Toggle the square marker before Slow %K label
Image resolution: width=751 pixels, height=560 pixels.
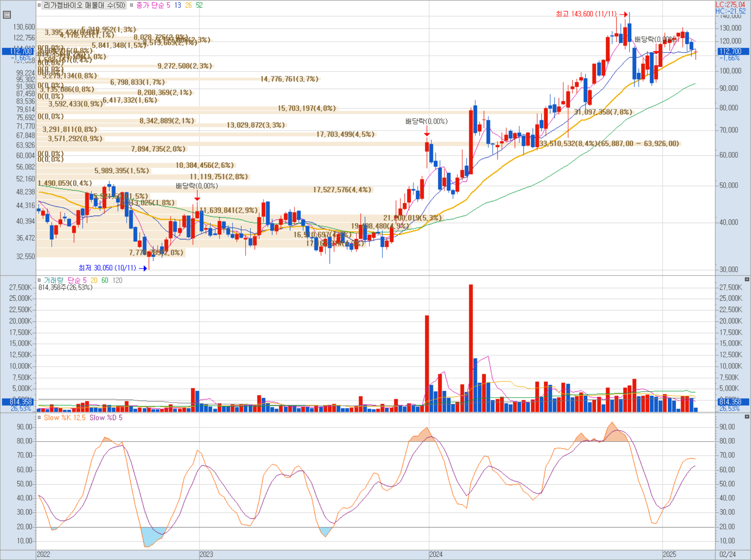(40, 418)
